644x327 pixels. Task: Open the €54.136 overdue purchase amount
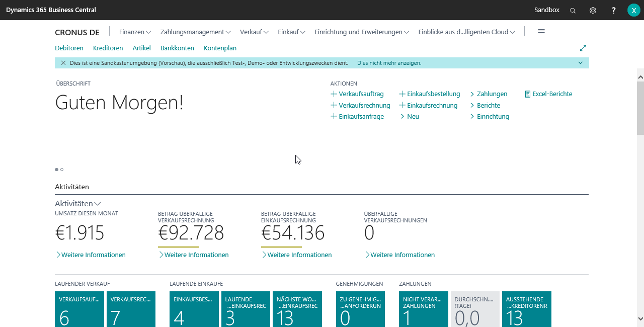[x=293, y=233]
